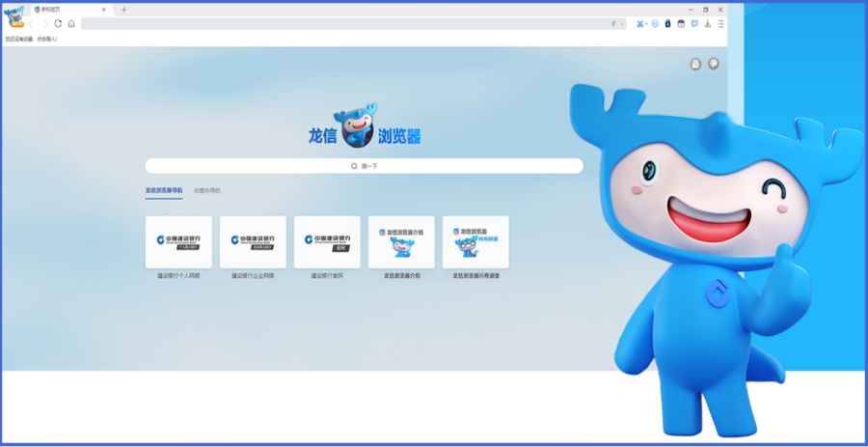Click the blue circular minus icon
868x447 pixels.
click(x=655, y=24)
